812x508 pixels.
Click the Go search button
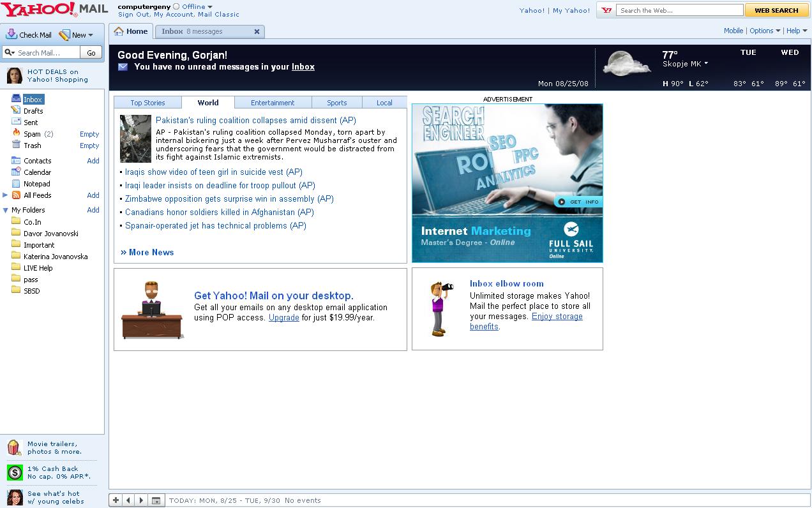(x=91, y=53)
